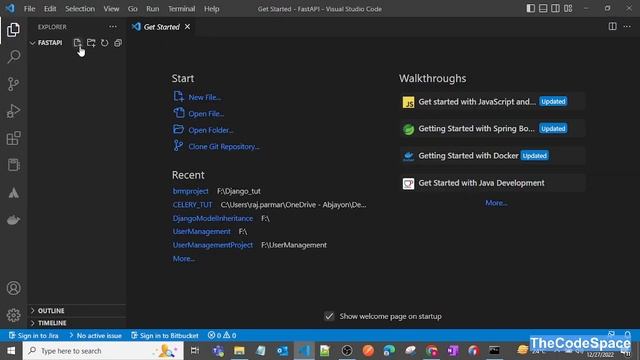This screenshot has height=360, width=640.
Task: Collapse folders in FASTAPI explorer
Action: point(118,43)
